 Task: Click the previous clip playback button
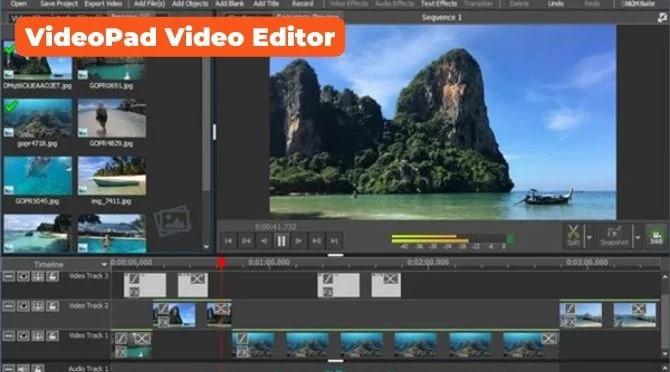(x=246, y=241)
